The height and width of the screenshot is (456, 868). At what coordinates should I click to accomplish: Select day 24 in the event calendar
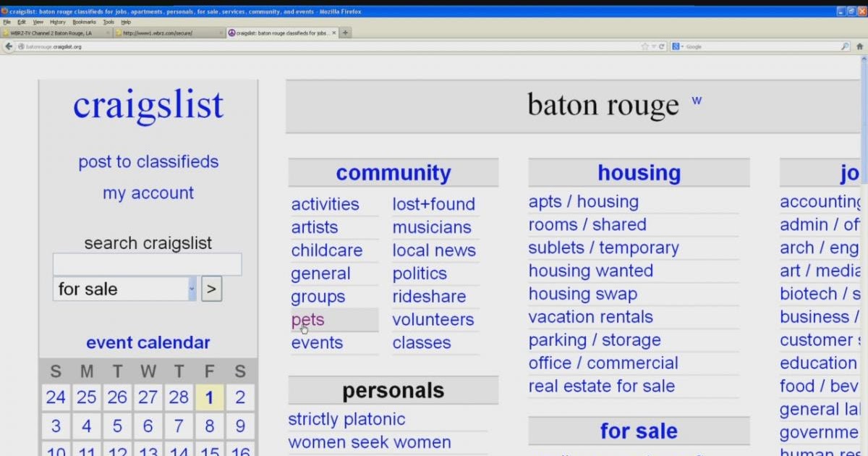(56, 397)
